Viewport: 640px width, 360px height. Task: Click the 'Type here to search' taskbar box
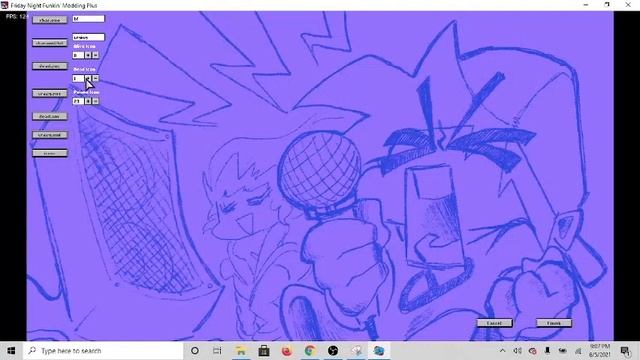coord(103,351)
